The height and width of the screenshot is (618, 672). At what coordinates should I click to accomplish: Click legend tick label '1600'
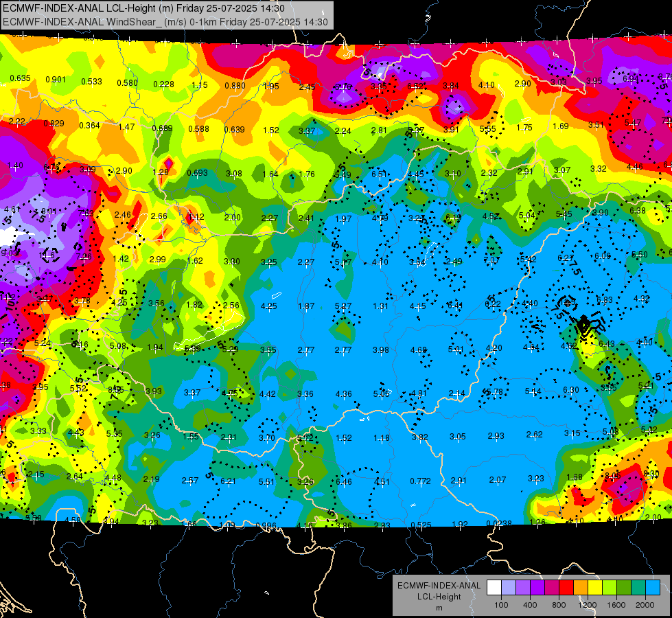tap(616, 605)
